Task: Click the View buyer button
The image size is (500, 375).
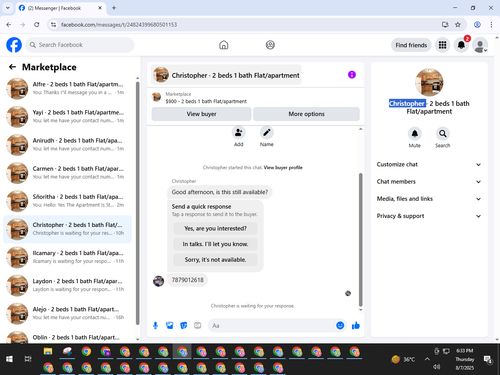Action: pyautogui.click(x=201, y=114)
